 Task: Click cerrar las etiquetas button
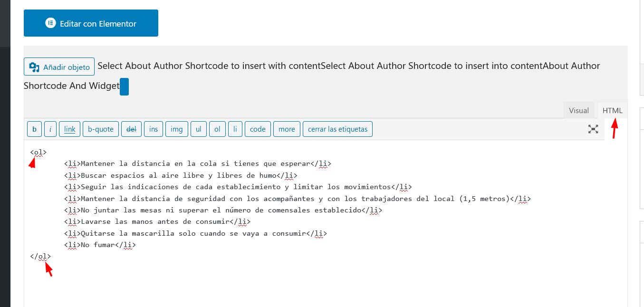pyautogui.click(x=337, y=129)
